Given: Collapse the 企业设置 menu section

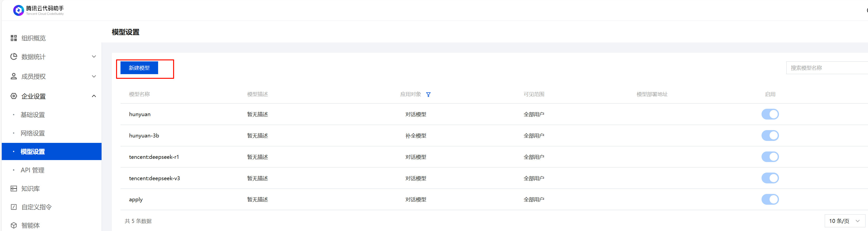Looking at the screenshot, I should 94,96.
